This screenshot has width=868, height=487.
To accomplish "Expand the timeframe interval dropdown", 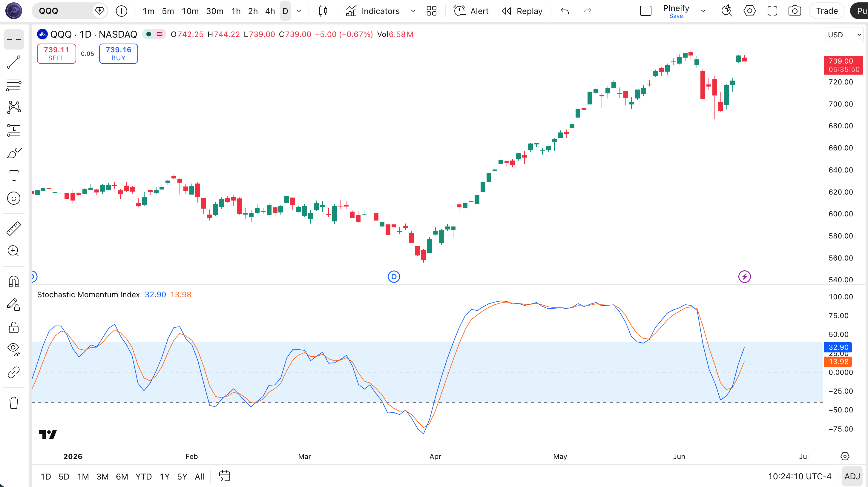I will [299, 11].
